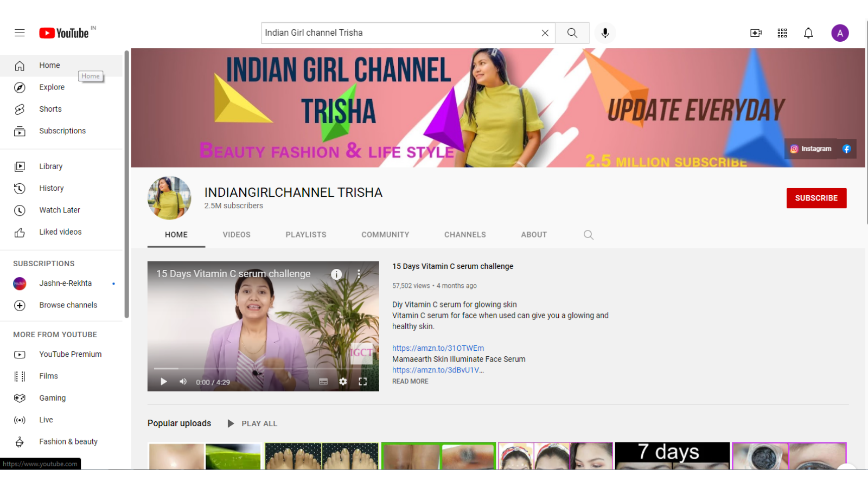The width and height of the screenshot is (868, 488).
Task: Expand the description with READ MORE
Action: click(x=410, y=381)
